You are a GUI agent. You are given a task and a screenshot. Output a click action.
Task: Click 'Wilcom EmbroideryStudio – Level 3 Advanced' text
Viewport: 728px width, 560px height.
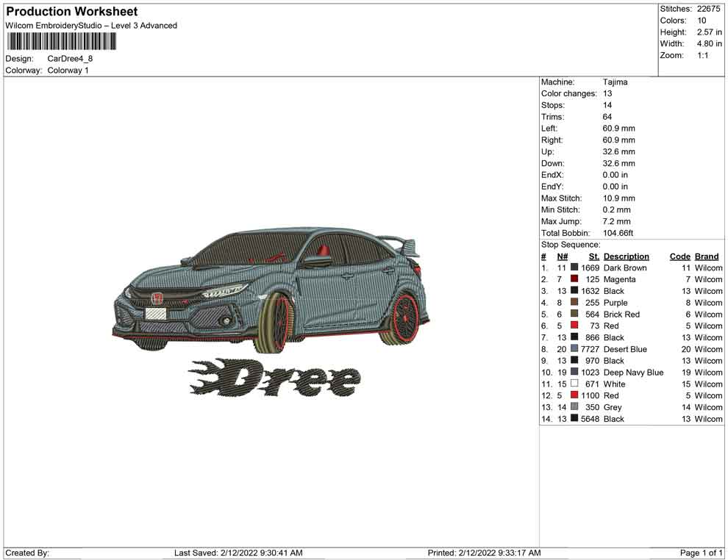91,26
